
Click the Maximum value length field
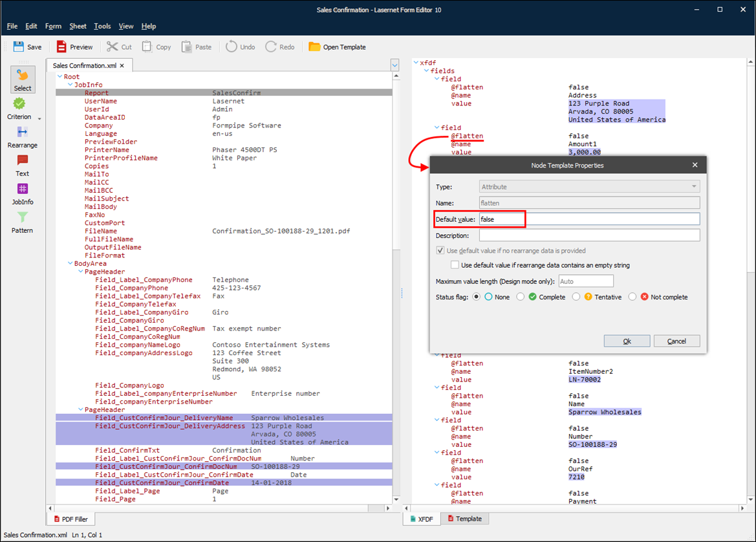pos(586,281)
